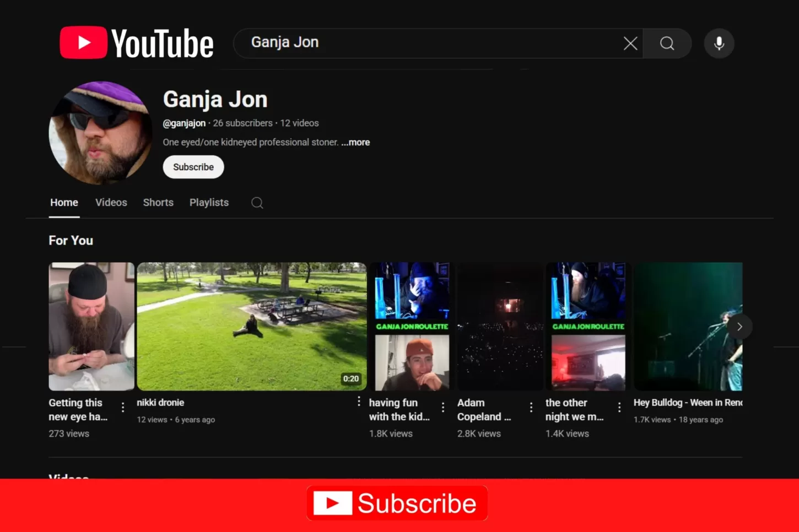
Task: Open the Adam Copeland dark thumbnail
Action: 500,327
